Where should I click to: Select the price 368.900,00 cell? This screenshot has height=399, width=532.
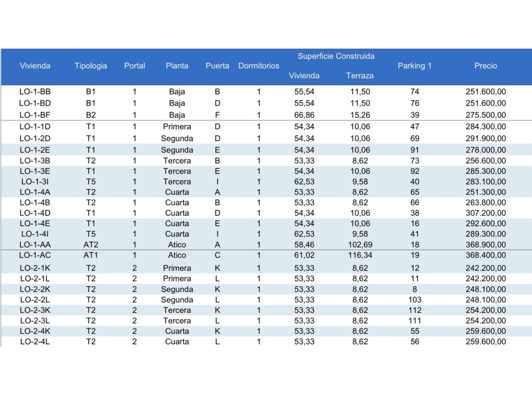pyautogui.click(x=485, y=245)
